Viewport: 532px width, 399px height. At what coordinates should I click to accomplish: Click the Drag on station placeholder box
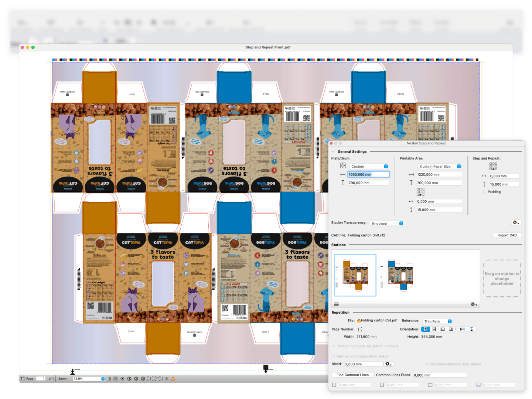point(502,279)
